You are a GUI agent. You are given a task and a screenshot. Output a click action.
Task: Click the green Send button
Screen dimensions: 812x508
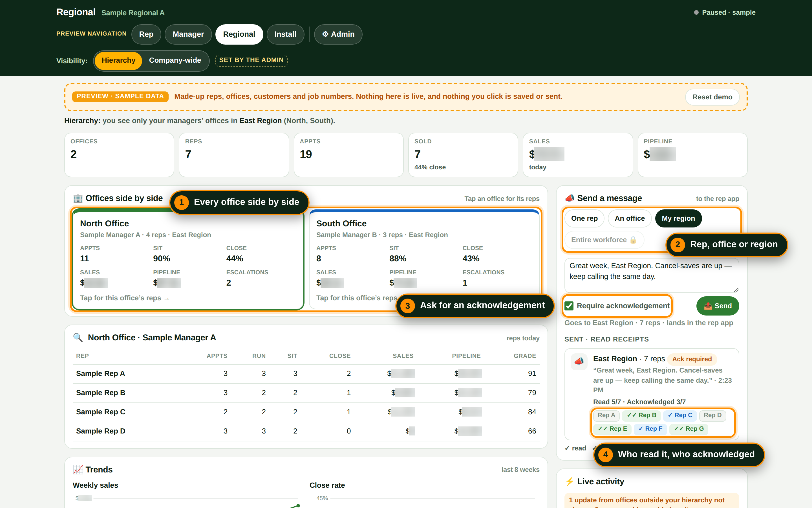(718, 306)
